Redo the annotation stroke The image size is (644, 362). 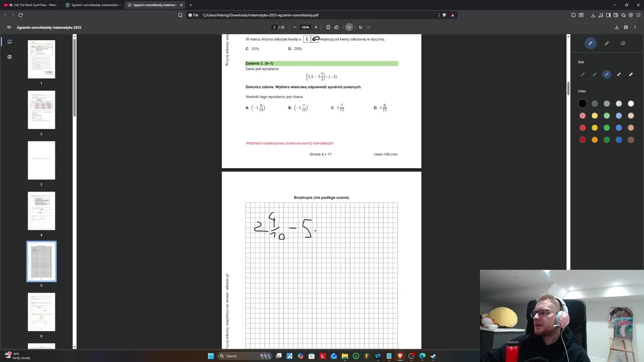click(x=368, y=27)
